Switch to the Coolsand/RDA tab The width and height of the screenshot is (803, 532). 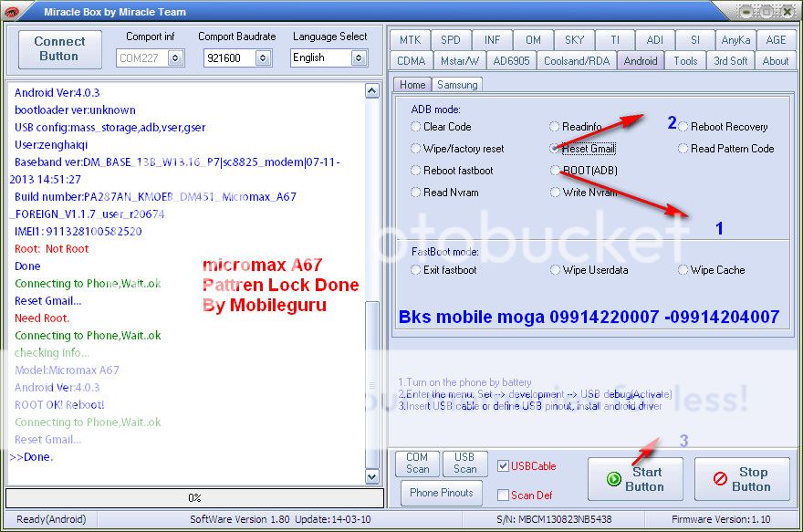[577, 61]
